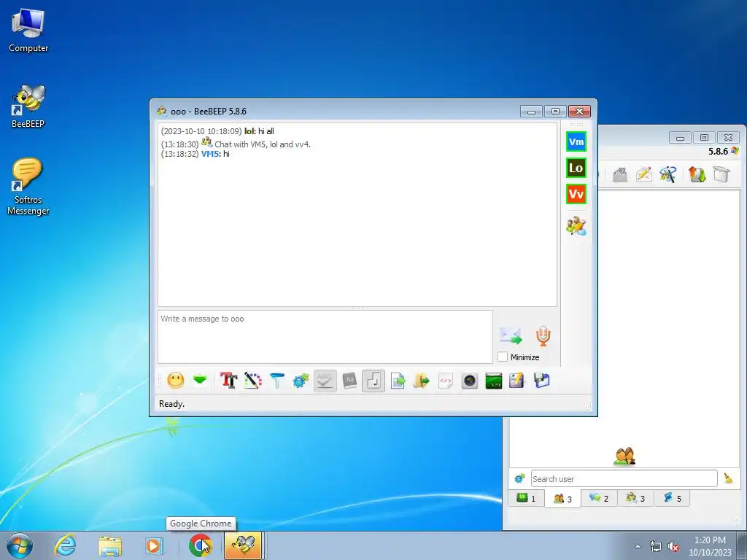Click the 'Ready.' status bar text

point(171,404)
